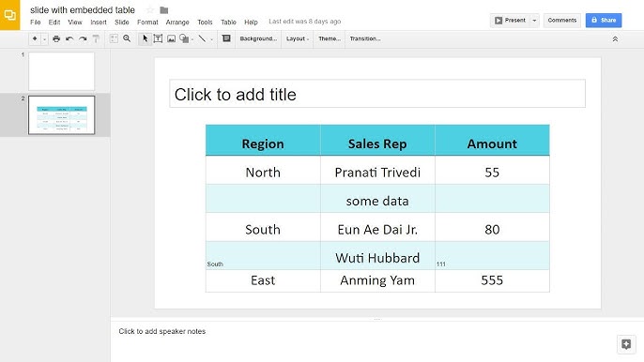
Task: Undo the last action
Action: point(69,38)
